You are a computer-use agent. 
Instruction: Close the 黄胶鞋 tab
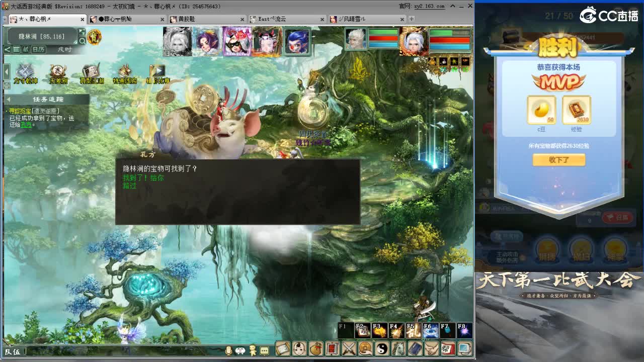click(242, 19)
